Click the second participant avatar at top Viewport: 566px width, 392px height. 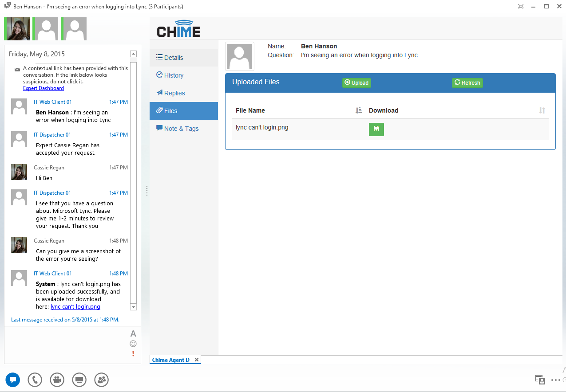tap(45, 29)
